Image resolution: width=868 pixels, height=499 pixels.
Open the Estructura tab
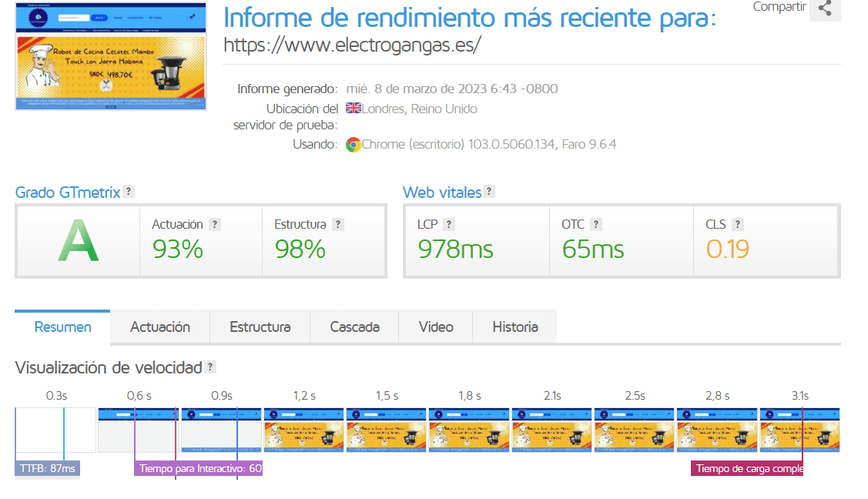260,327
